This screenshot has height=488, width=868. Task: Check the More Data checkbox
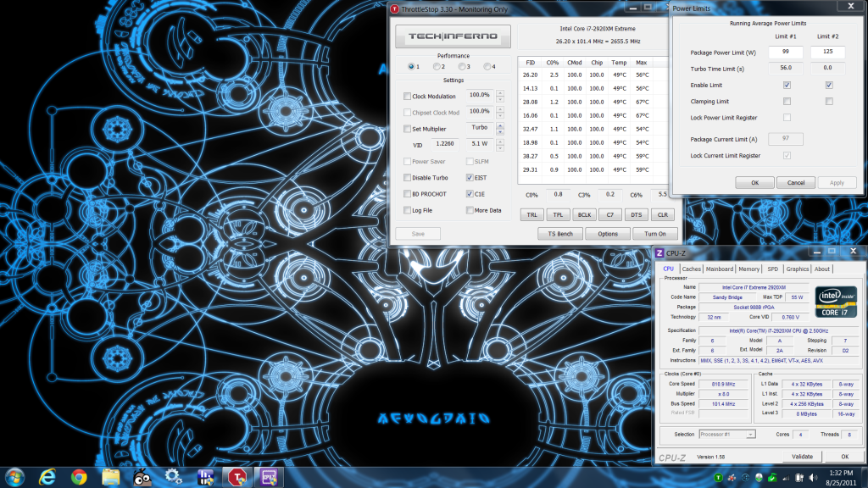tap(470, 210)
